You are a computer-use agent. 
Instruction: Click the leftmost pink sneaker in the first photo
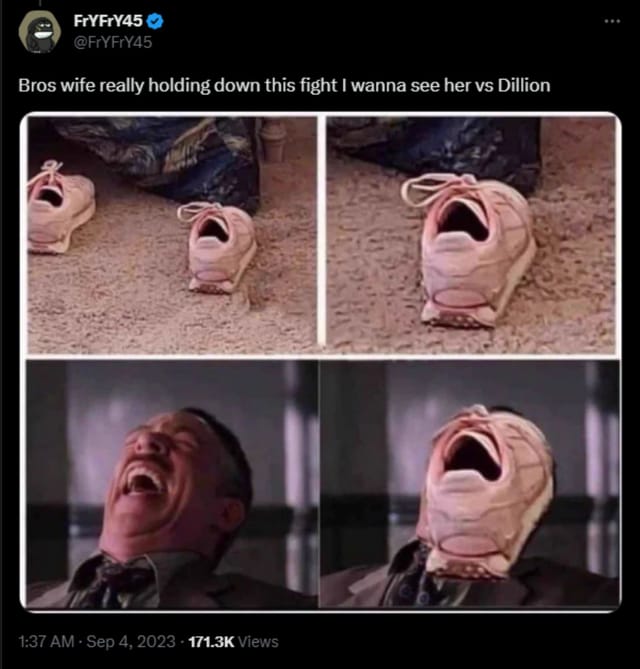point(60,207)
